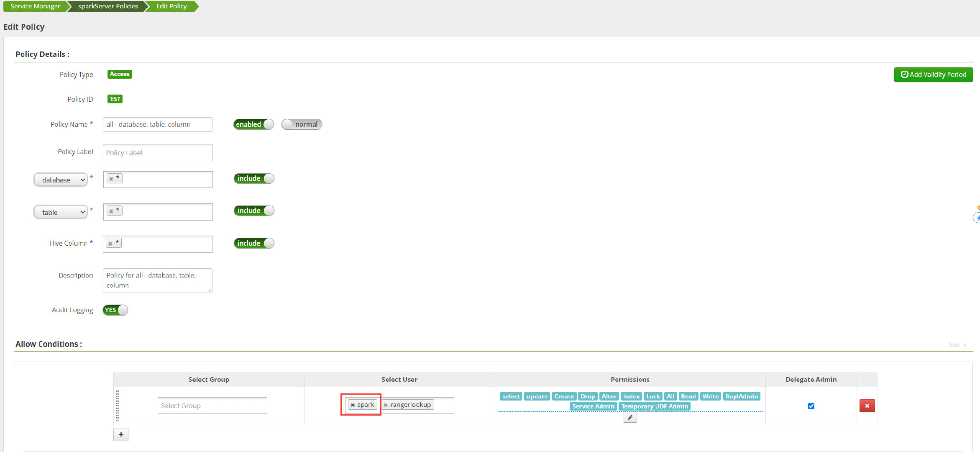Click the Select Group input field
The width and height of the screenshot is (980, 452).
tap(212, 406)
